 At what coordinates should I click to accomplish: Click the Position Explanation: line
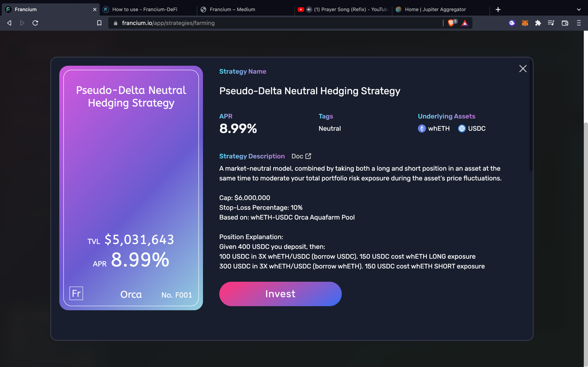tap(251, 237)
